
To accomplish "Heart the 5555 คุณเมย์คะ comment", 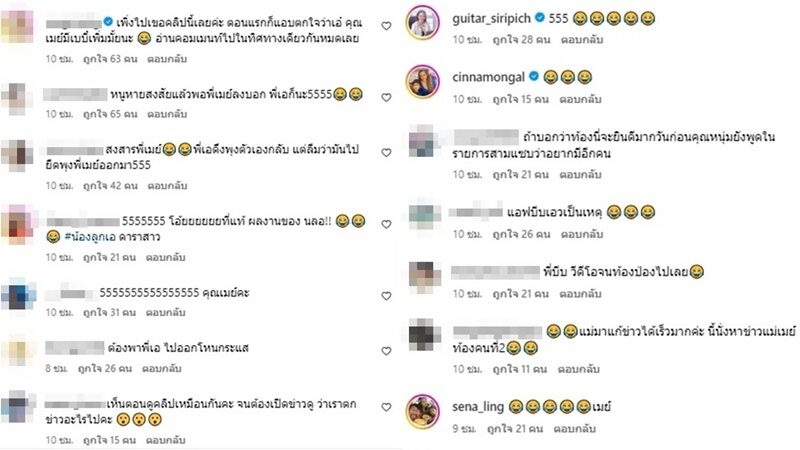I will tap(386, 296).
